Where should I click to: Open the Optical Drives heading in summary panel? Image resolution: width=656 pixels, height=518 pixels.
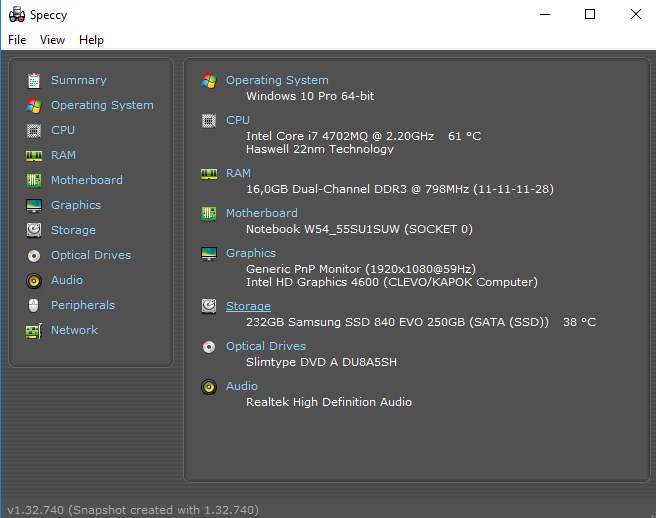[265, 346]
